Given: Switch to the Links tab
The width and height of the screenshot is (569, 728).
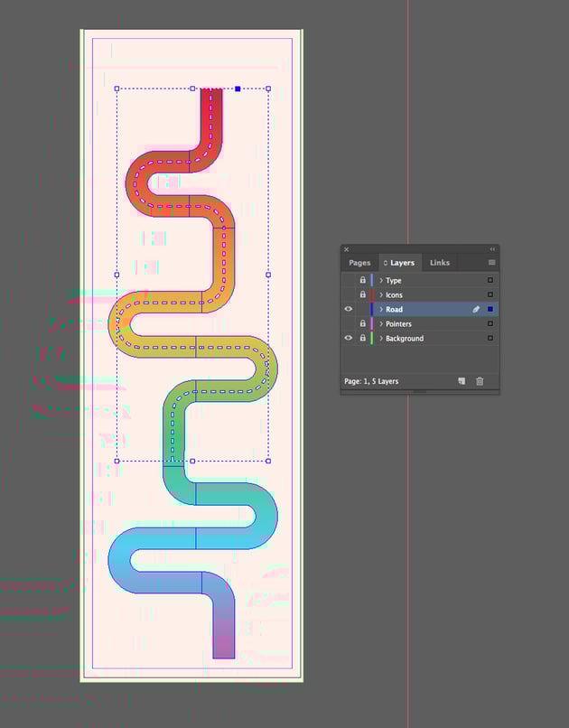Looking at the screenshot, I should [440, 263].
